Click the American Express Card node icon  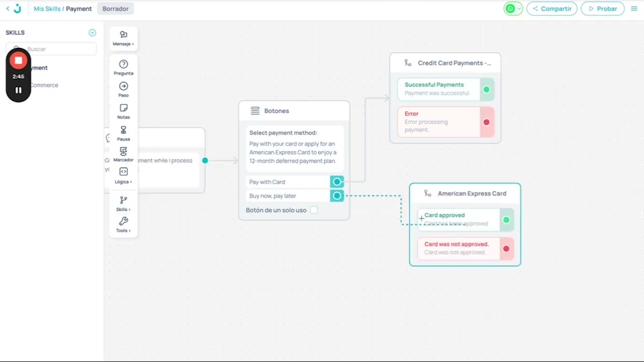pos(428,193)
